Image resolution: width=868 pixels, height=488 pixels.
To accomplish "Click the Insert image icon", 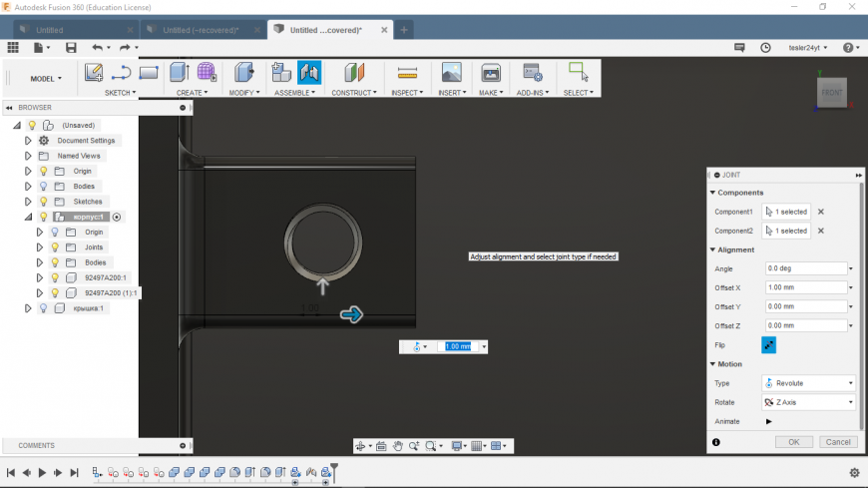I will click(451, 72).
